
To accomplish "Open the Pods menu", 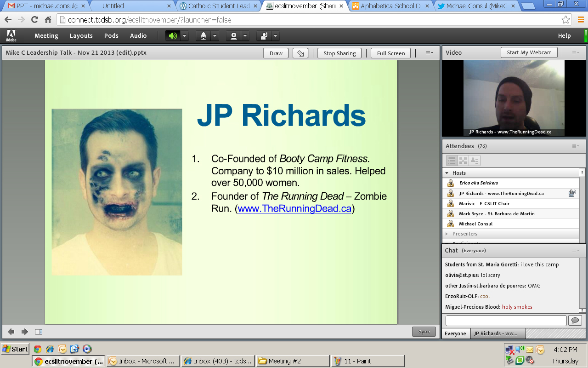I will (x=111, y=36).
